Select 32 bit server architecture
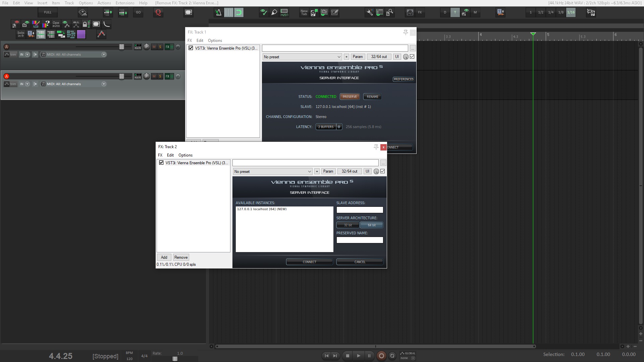Viewport: 644px width, 362px height. [x=348, y=225]
